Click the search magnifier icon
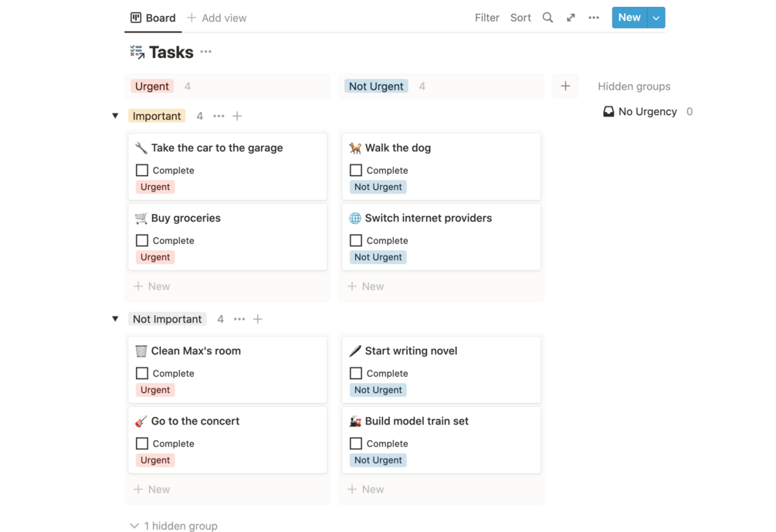The image size is (776, 532). point(547,18)
